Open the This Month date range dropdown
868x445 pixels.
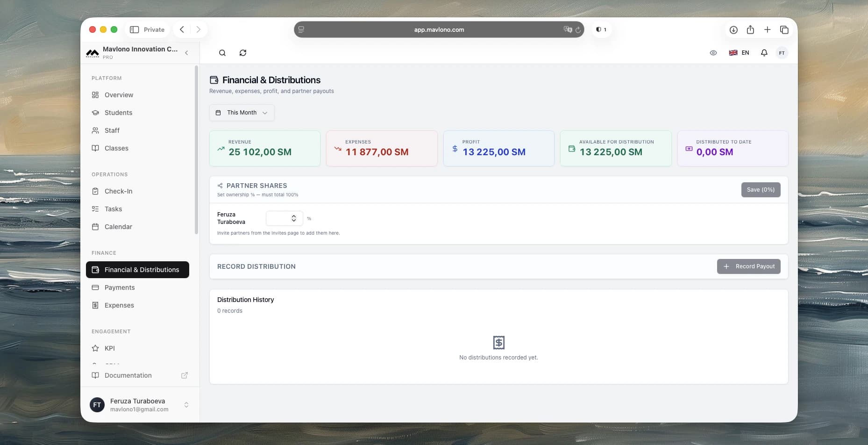click(242, 113)
